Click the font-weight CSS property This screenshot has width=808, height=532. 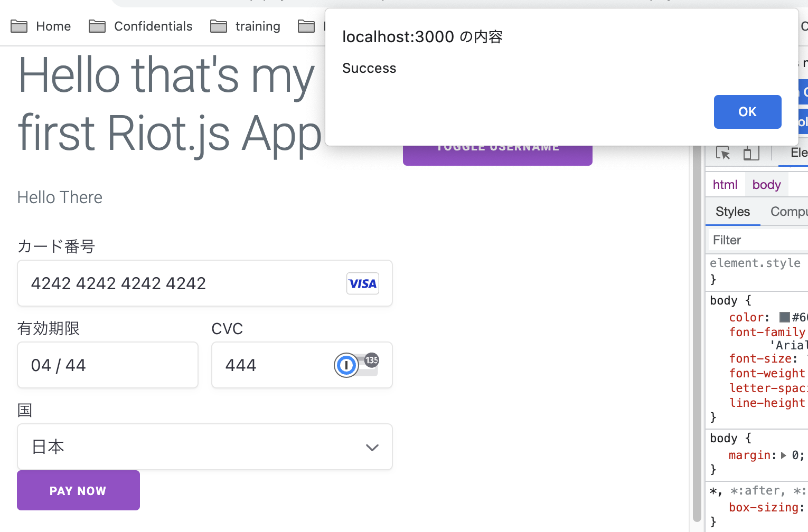tap(767, 373)
